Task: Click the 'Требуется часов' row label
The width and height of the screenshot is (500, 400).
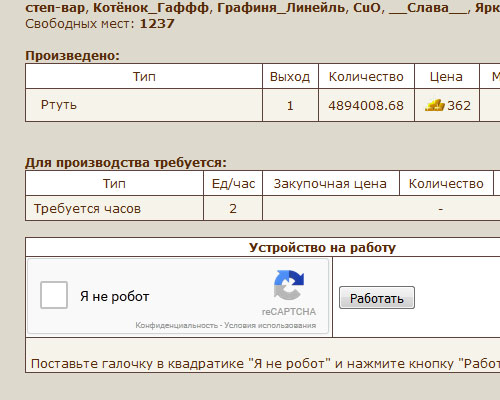Action: click(87, 209)
